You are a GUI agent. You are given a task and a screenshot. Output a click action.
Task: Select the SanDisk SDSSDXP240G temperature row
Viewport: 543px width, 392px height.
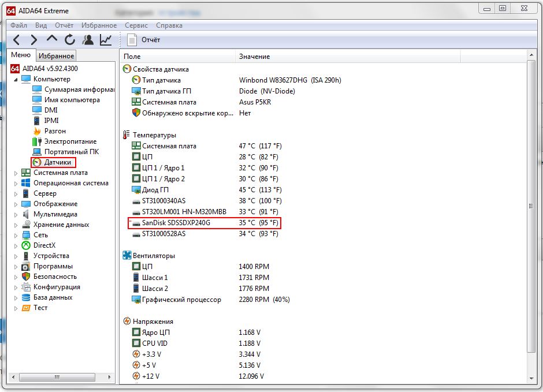(x=204, y=223)
